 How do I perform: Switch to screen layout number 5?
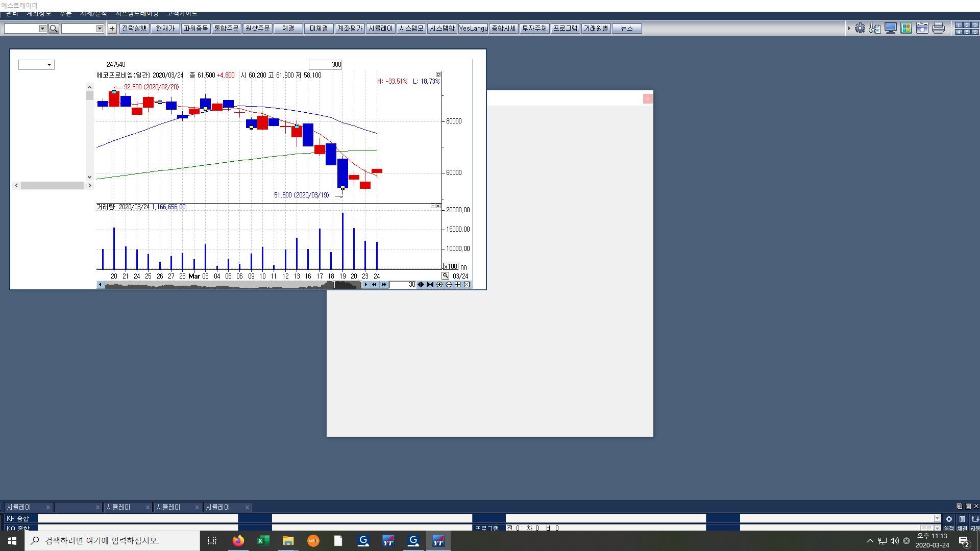click(x=967, y=32)
